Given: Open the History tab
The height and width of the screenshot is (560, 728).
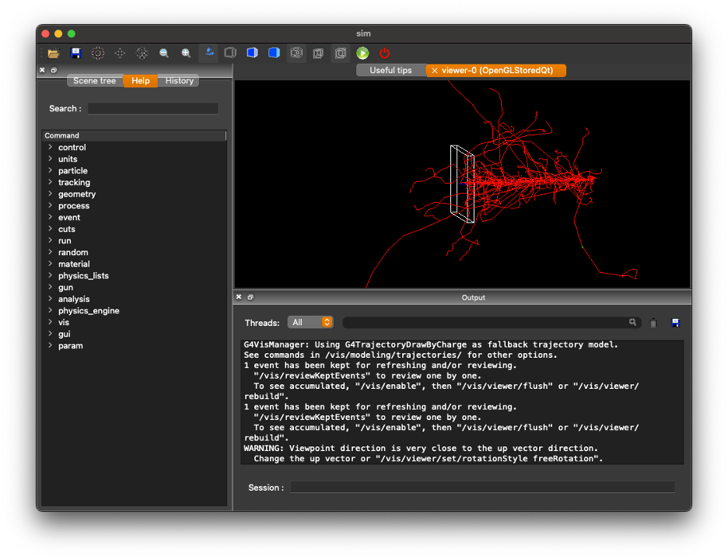Looking at the screenshot, I should [x=180, y=81].
